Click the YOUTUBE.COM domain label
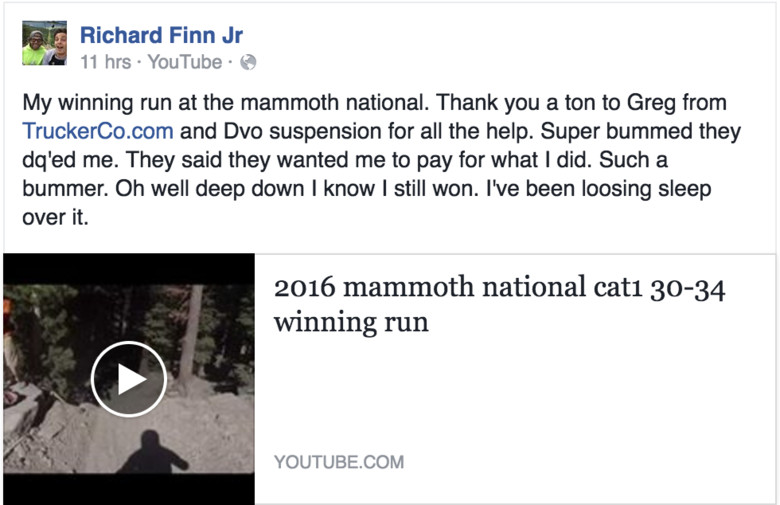 pos(339,462)
